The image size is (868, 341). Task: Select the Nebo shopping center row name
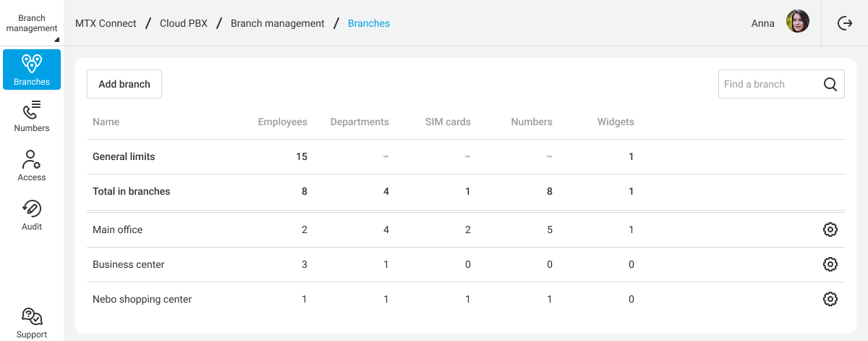tap(142, 299)
